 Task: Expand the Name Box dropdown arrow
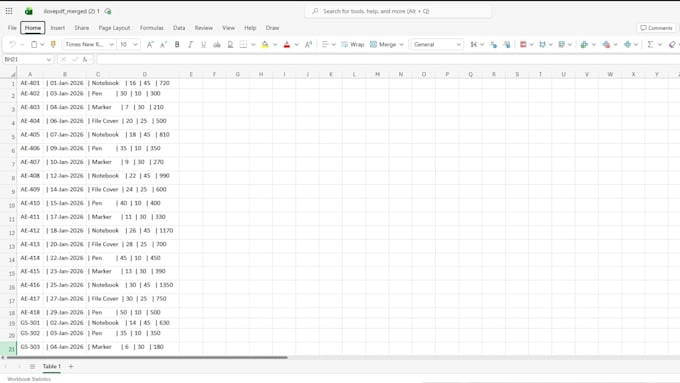(49, 59)
